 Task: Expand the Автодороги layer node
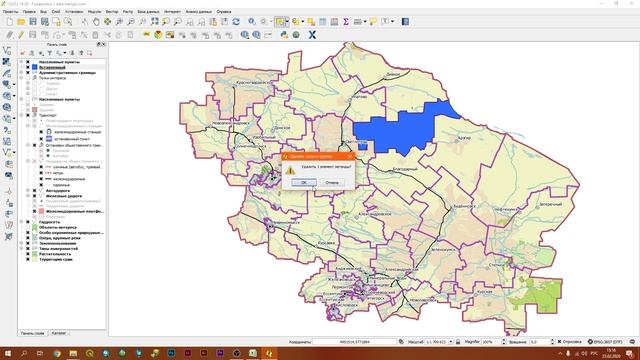click(x=28, y=191)
